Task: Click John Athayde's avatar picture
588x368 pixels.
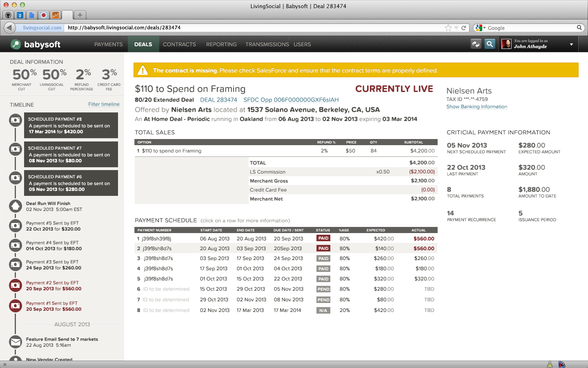Action: [506, 44]
